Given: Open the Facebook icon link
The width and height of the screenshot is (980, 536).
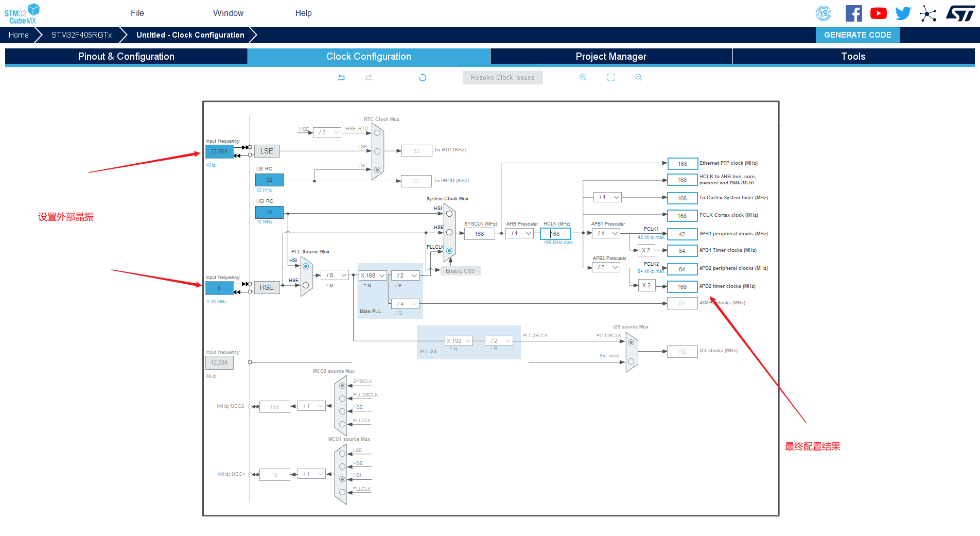Looking at the screenshot, I should 853,13.
